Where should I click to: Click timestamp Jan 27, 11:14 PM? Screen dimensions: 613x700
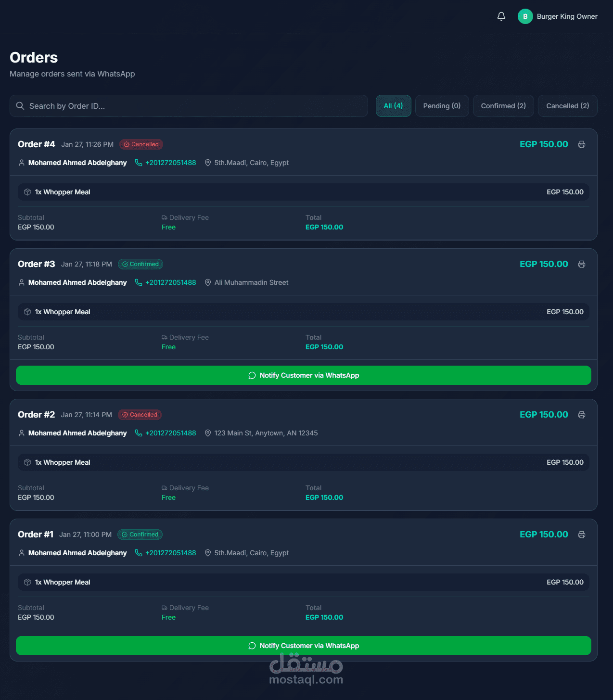(x=87, y=415)
